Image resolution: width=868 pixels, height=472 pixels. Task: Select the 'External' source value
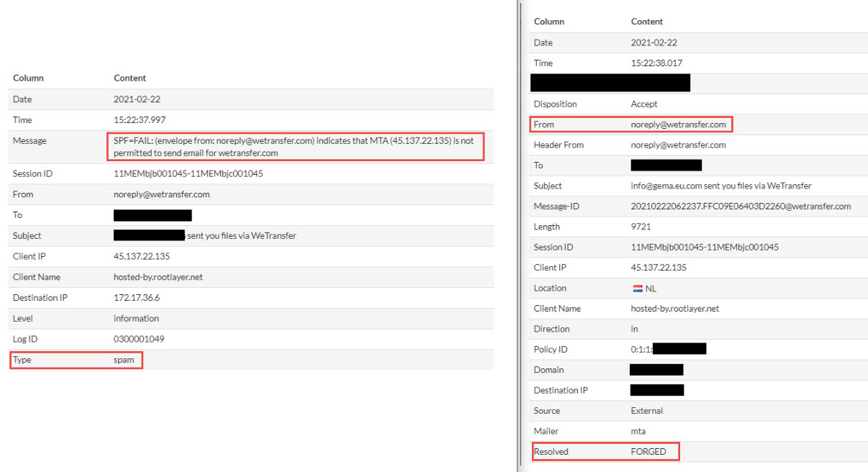click(x=647, y=411)
